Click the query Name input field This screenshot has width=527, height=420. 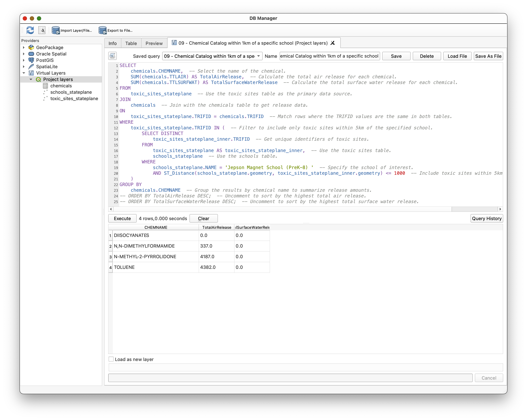point(329,56)
